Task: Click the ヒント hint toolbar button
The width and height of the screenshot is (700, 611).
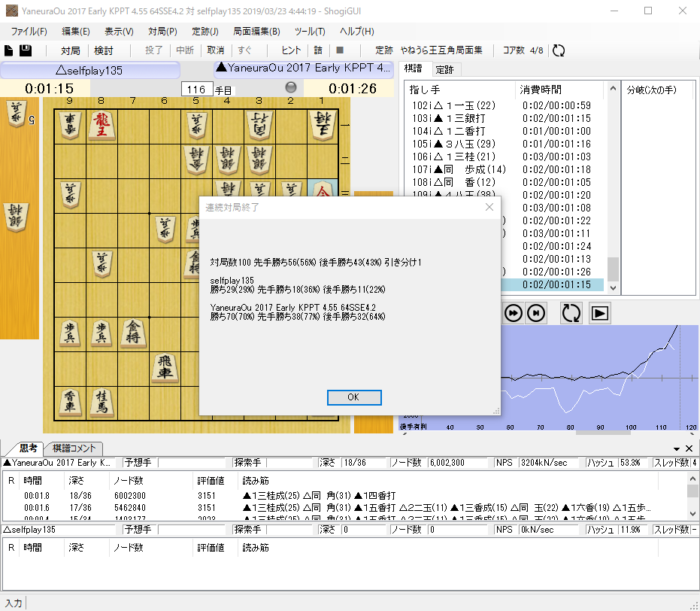Action: (291, 50)
